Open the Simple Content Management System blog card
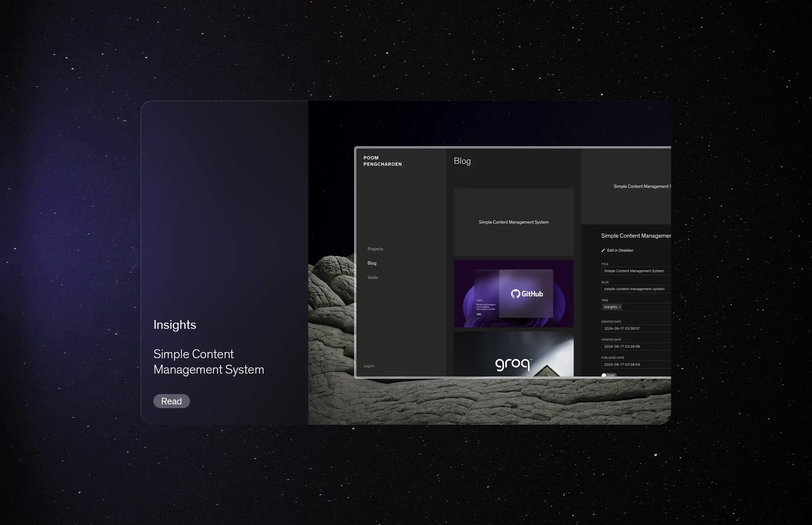This screenshot has width=812, height=525. point(513,222)
